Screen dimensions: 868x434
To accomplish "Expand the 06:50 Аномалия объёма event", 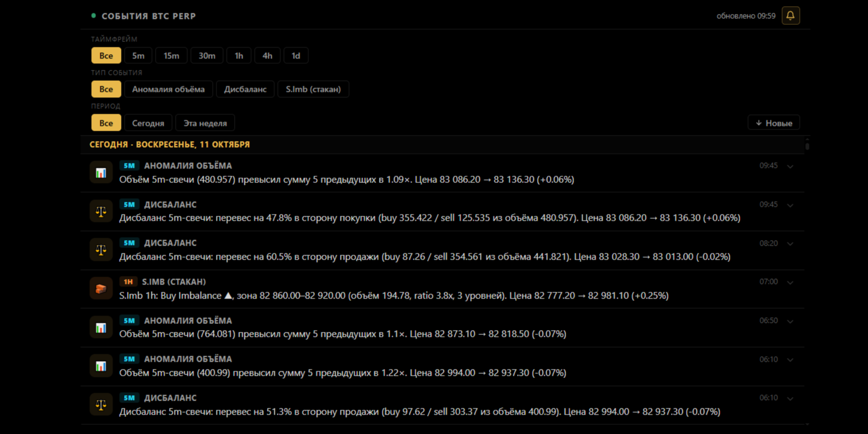I will (x=790, y=321).
